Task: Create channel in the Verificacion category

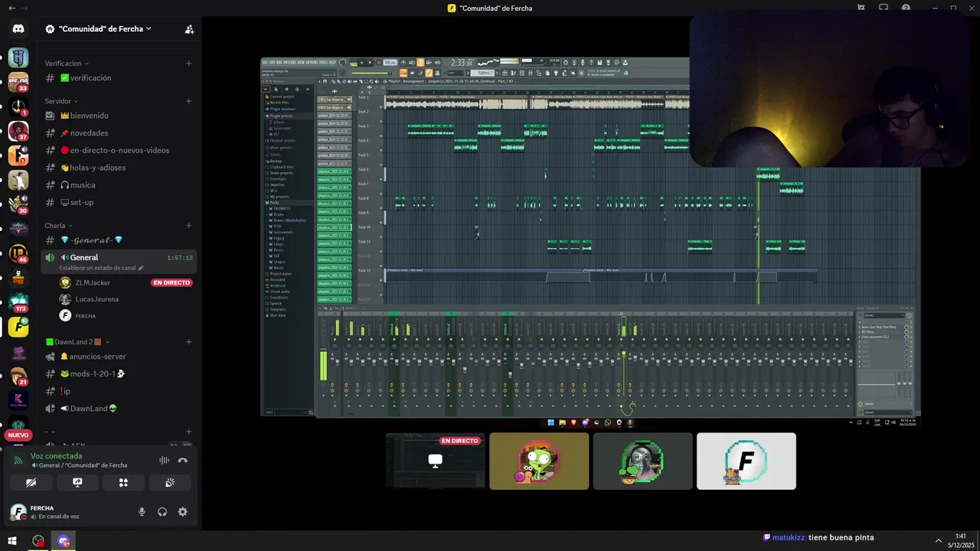Action: tap(188, 64)
